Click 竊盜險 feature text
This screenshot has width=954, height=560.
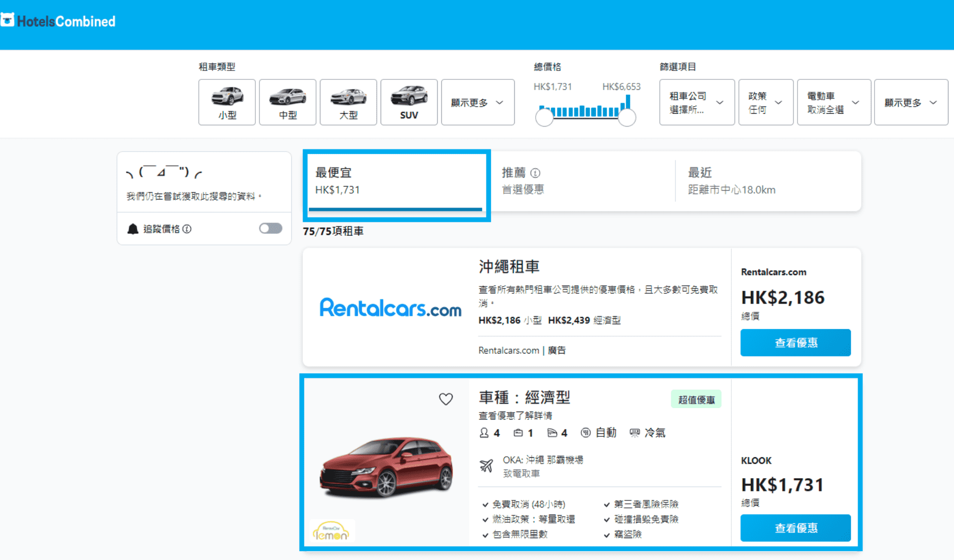(x=628, y=534)
